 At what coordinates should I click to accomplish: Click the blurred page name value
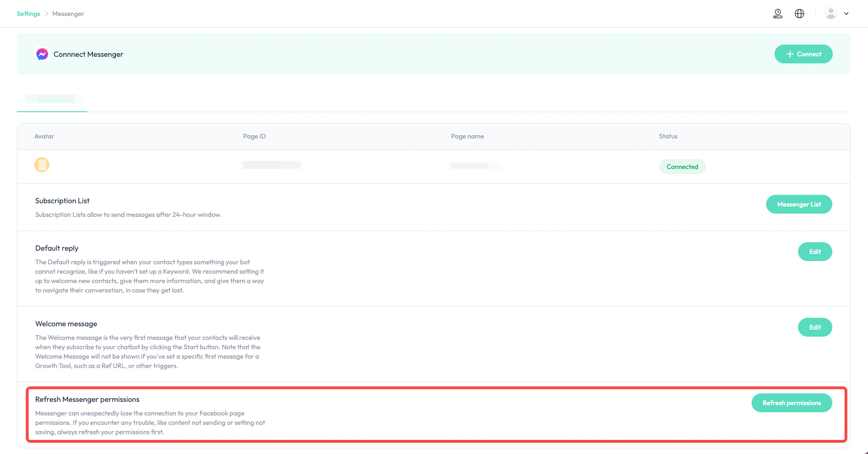coord(476,166)
